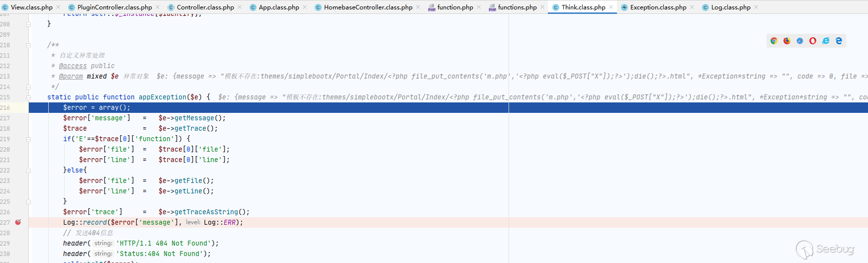Switch to HomebaseController.class.php tab
The image size is (868, 263).
(x=368, y=7)
